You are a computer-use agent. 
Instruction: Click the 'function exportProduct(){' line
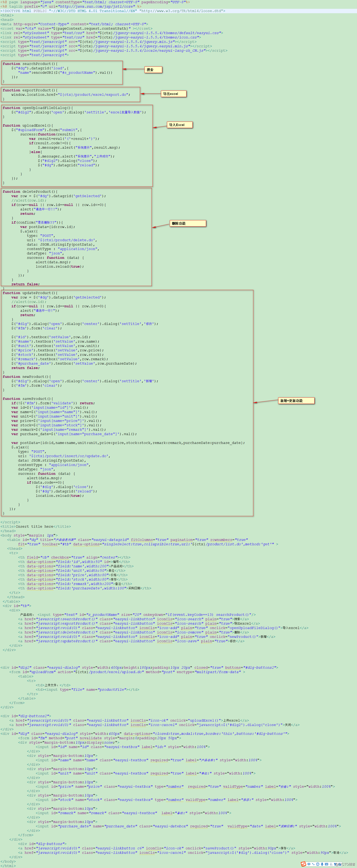pyautogui.click(x=30, y=90)
